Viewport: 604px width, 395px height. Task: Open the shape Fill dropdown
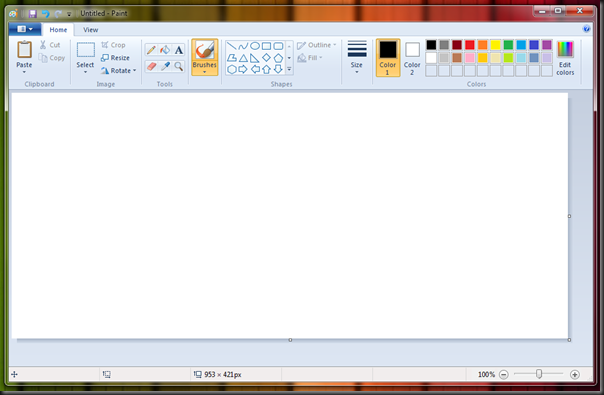click(x=310, y=58)
